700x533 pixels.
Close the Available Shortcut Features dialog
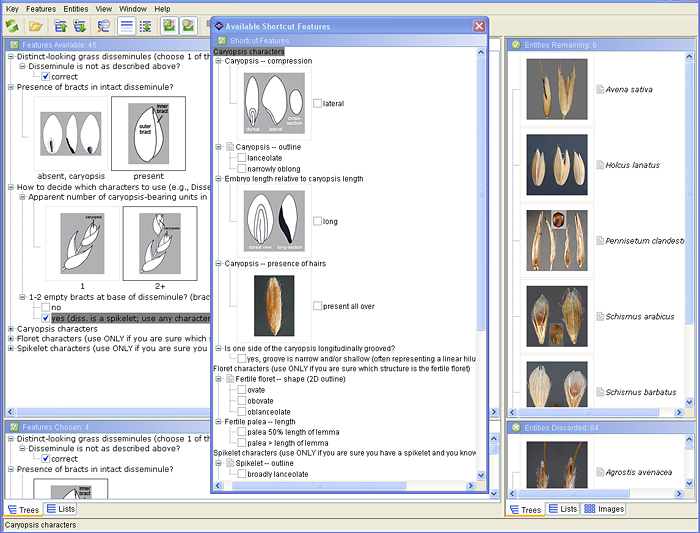tap(479, 26)
